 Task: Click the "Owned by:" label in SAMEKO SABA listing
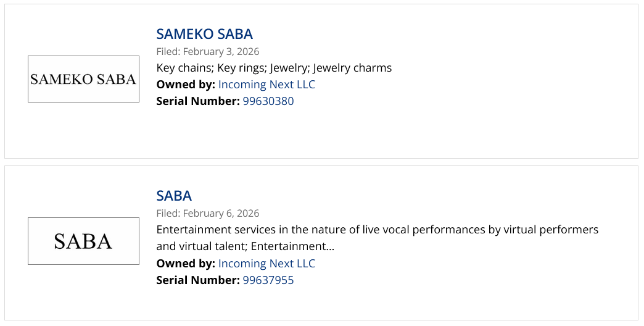(x=186, y=85)
